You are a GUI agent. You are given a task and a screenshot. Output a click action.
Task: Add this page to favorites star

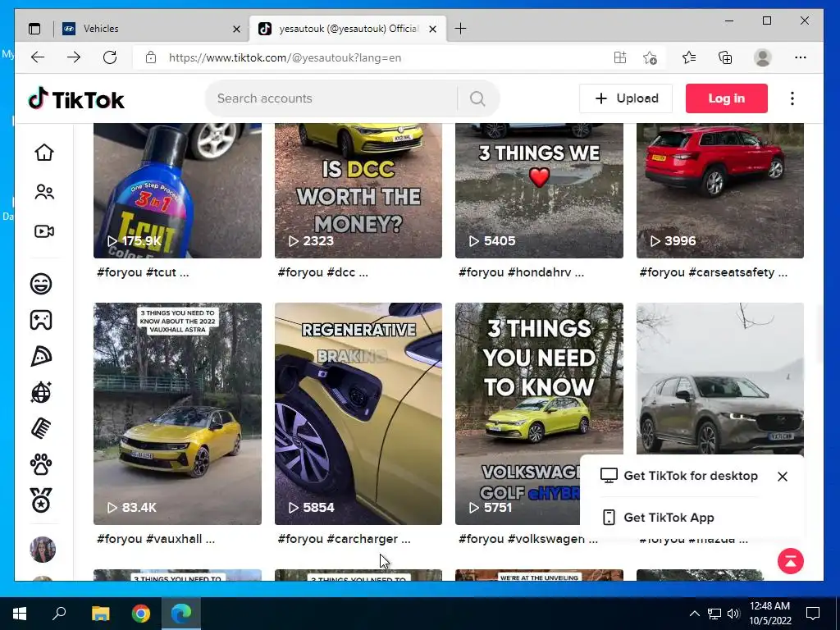tap(650, 57)
